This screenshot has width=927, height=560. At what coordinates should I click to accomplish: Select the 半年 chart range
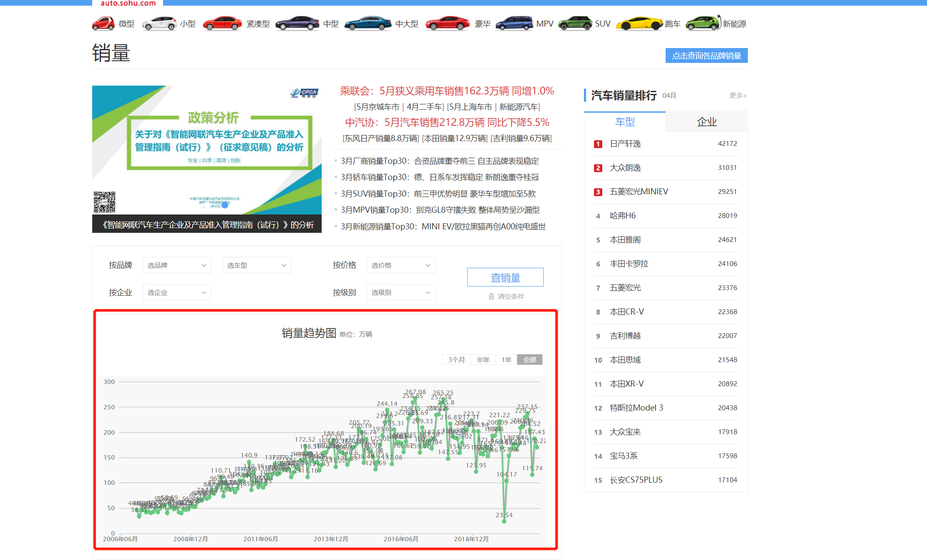[483, 360]
